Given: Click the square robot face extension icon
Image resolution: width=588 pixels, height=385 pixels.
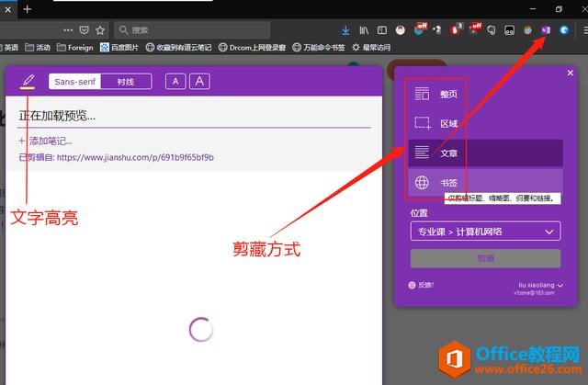Looking at the screenshot, I should pyautogui.click(x=509, y=30).
